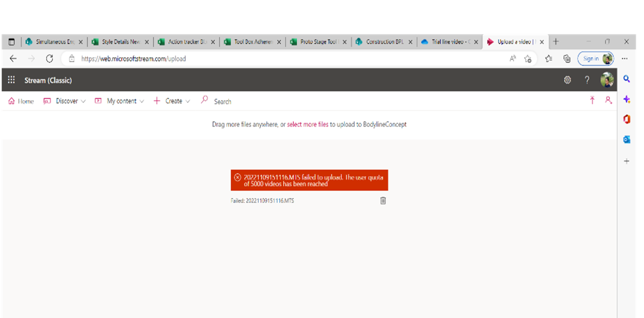Open the app launcher waffle icon

point(11,80)
